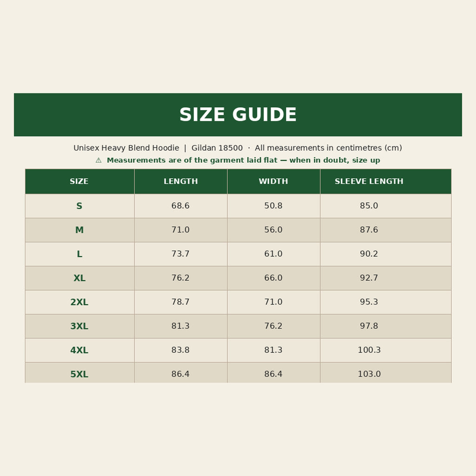The height and width of the screenshot is (476, 476).
Task: Click the warning triangle icon
Action: coord(99,160)
